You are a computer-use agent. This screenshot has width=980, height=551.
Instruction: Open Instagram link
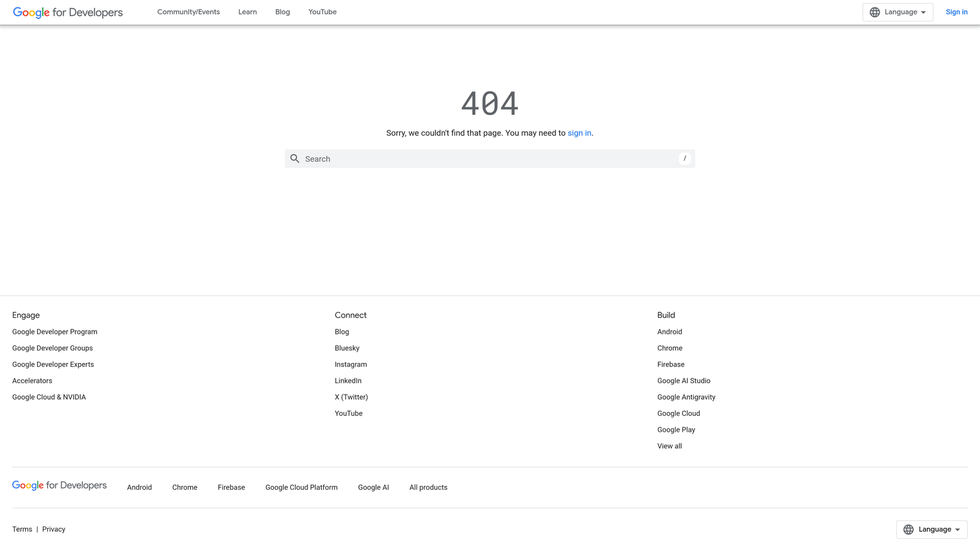pos(351,365)
